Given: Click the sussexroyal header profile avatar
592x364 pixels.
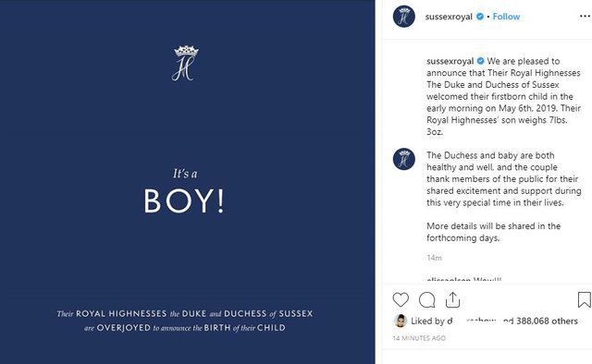Looking at the screenshot, I should point(404,17).
